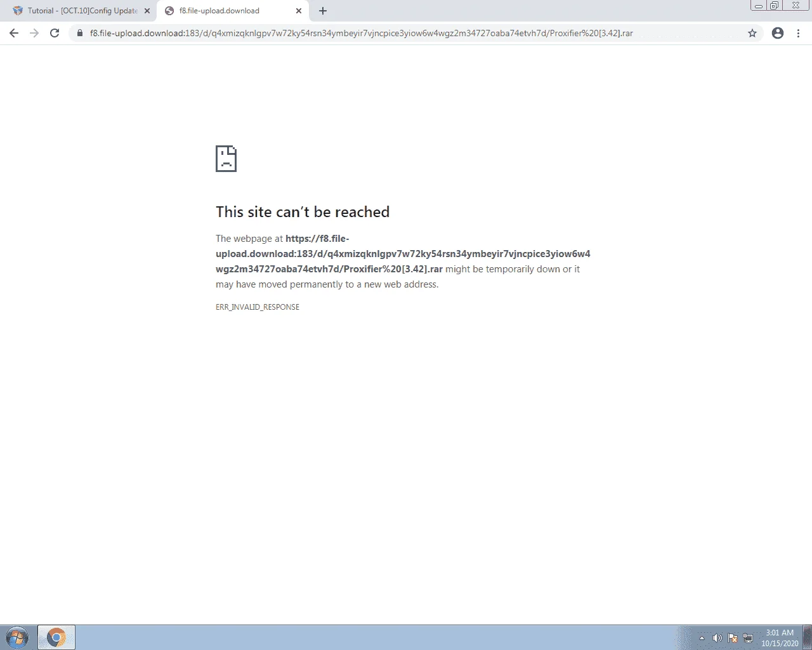
Task: Click the globe favicon on file-upload tab
Action: click(x=169, y=11)
